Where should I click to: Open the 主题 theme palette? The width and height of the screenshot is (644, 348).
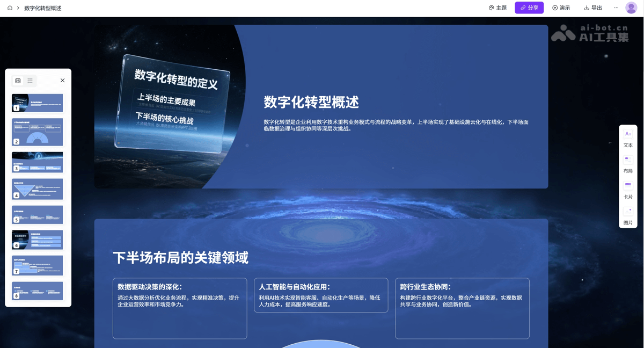pos(497,8)
